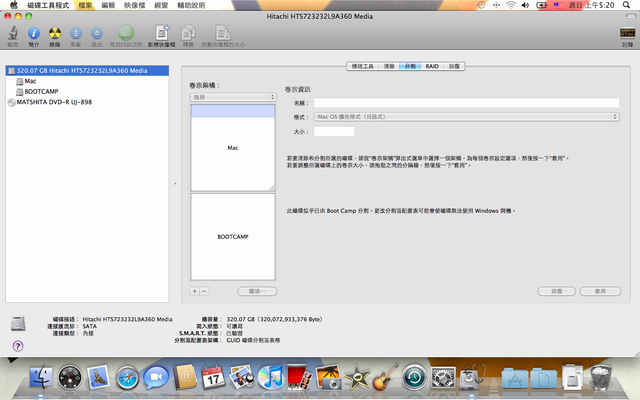Select 320.07 GB Hitachi disk in sidebar
This screenshot has height=400, width=640.
(x=87, y=71)
